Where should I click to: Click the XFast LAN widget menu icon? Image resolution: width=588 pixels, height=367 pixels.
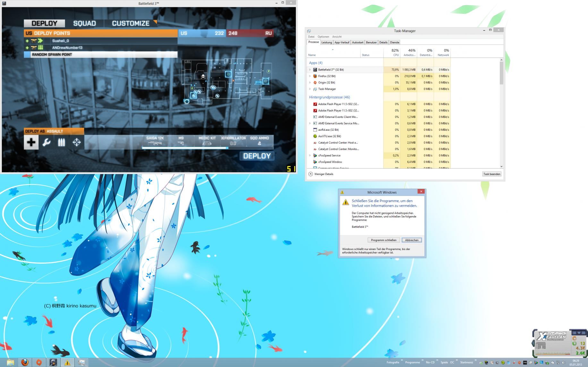584,333
